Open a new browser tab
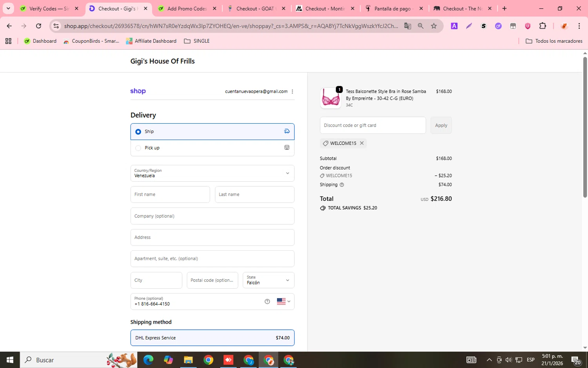Image resolution: width=588 pixels, height=368 pixels. click(x=505, y=9)
